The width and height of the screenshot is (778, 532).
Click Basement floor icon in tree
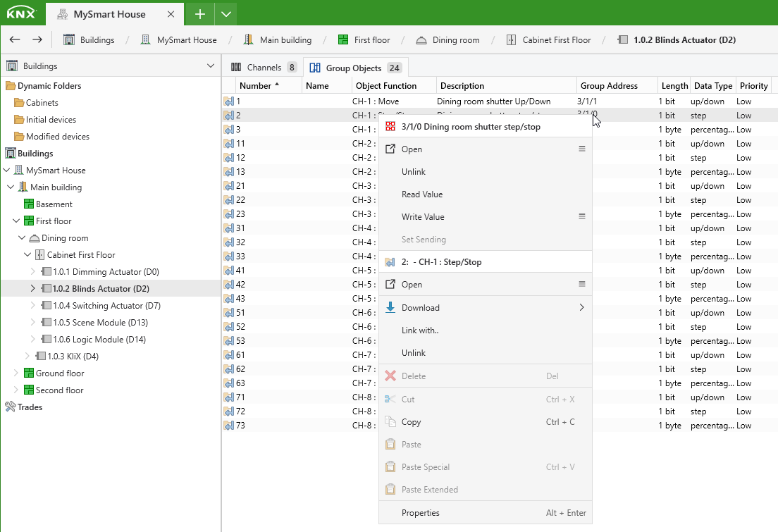(29, 204)
